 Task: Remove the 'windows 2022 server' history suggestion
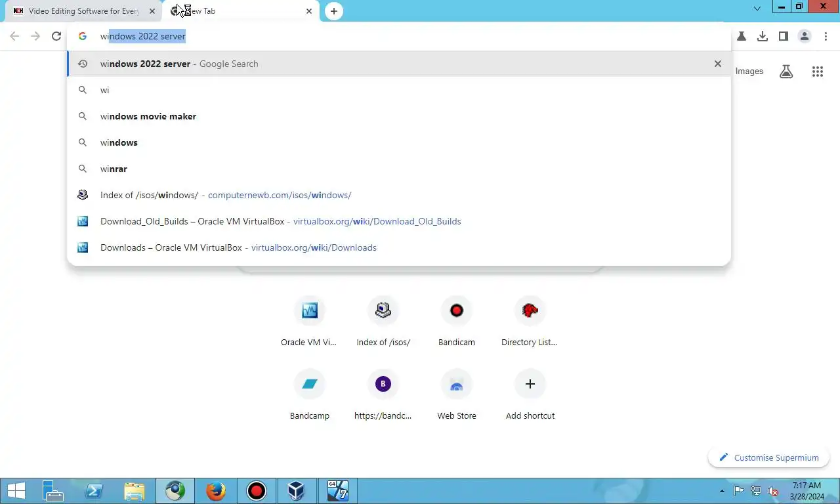(x=718, y=64)
